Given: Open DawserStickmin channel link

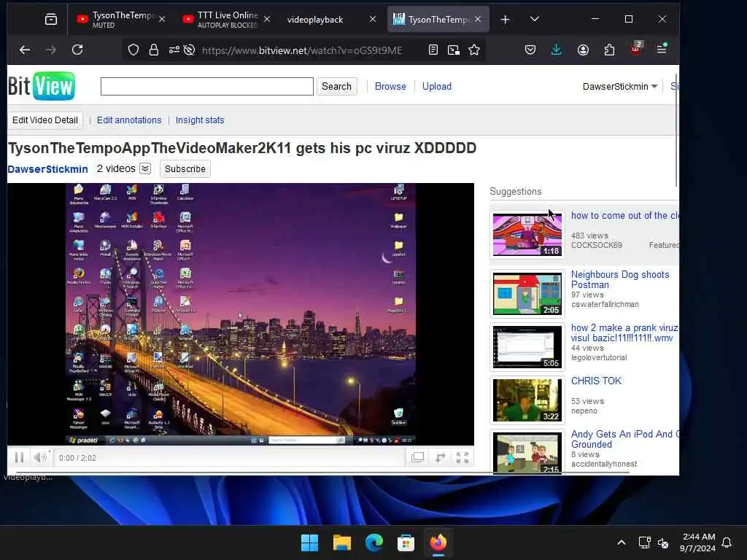Looking at the screenshot, I should coord(47,169).
